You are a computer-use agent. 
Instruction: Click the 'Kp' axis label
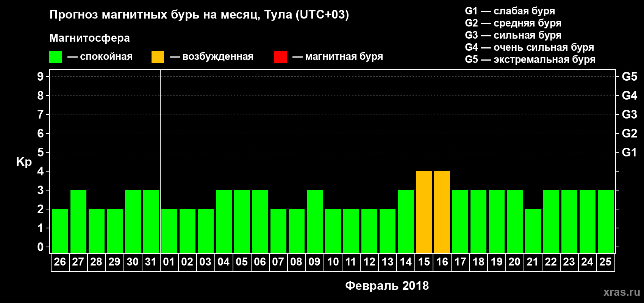(24, 162)
